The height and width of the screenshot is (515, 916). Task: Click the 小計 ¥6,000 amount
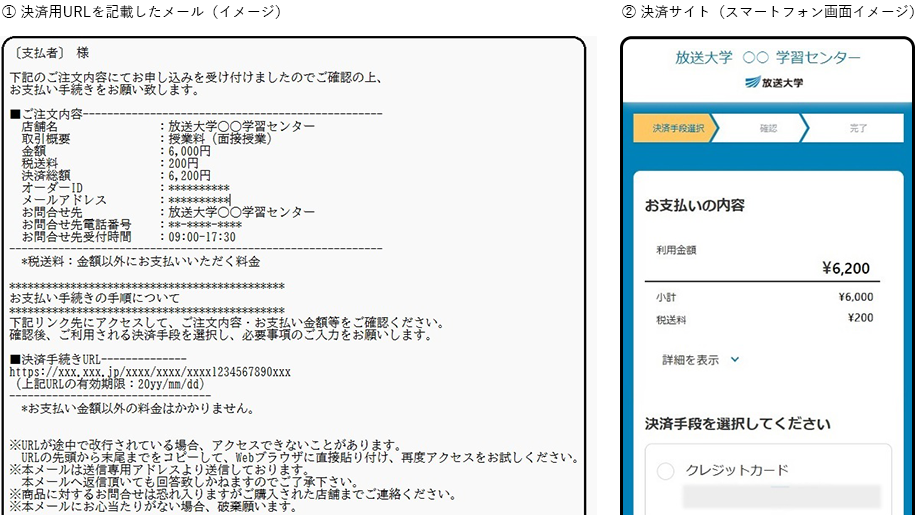[x=855, y=297]
